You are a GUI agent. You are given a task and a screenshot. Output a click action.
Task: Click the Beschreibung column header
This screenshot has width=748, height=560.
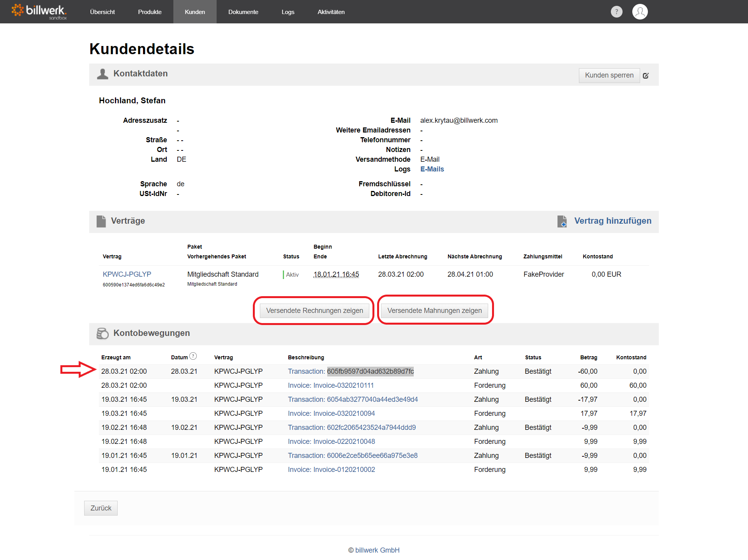coord(306,357)
